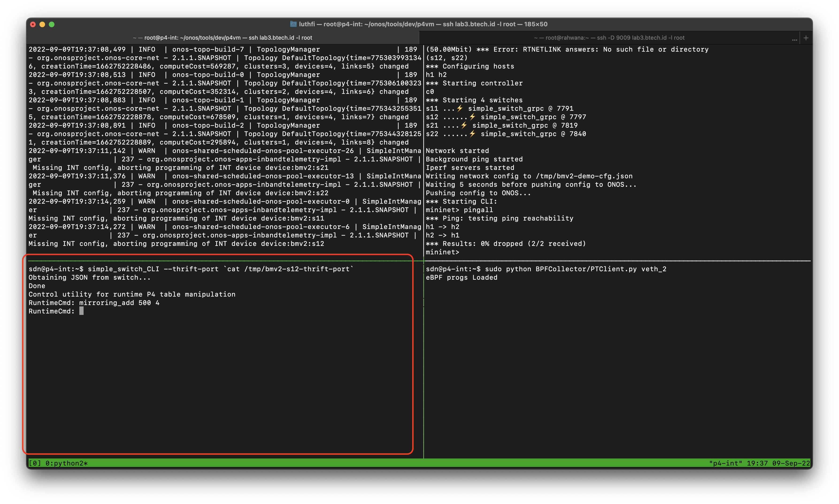Viewport: 839px width, 504px height.
Task: Click the tmux status "p4-int" 19:37 09-Sep-22
Action: pyautogui.click(x=759, y=463)
